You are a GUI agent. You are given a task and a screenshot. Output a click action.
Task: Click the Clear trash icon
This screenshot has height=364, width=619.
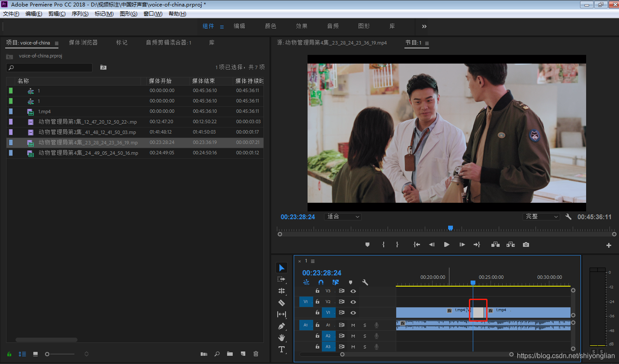pyautogui.click(x=256, y=354)
